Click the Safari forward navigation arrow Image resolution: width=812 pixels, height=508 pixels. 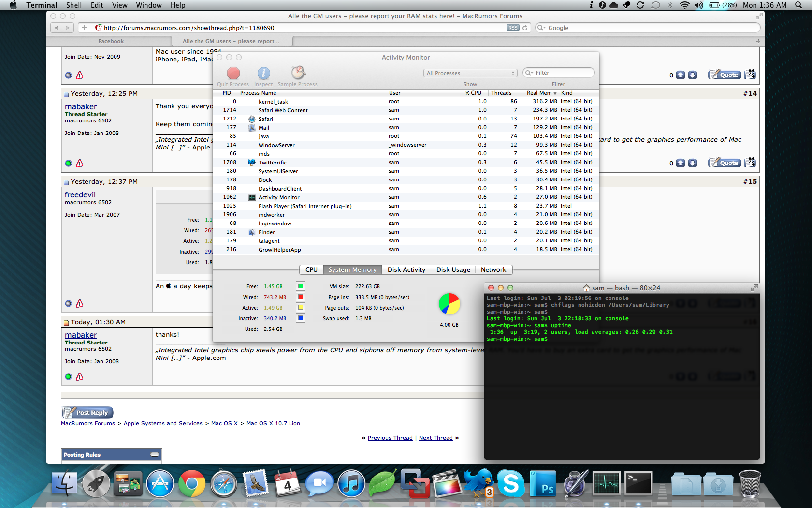[x=68, y=28]
